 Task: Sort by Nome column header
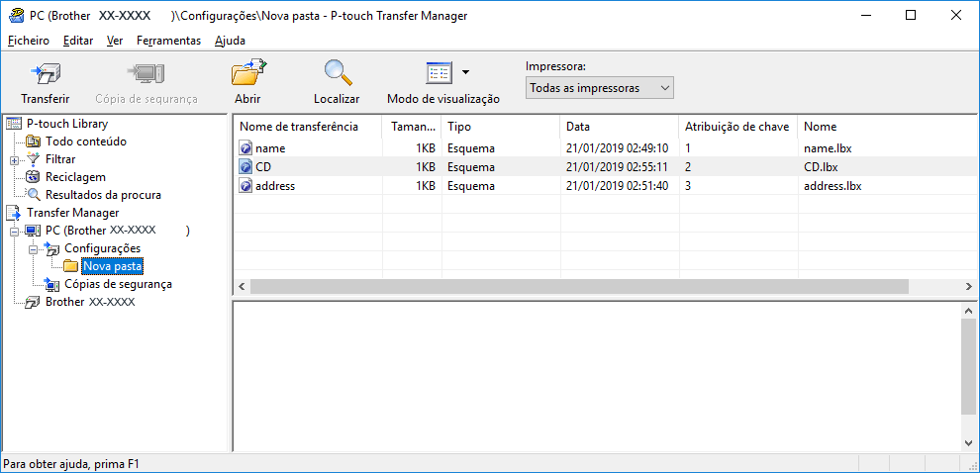coord(888,127)
